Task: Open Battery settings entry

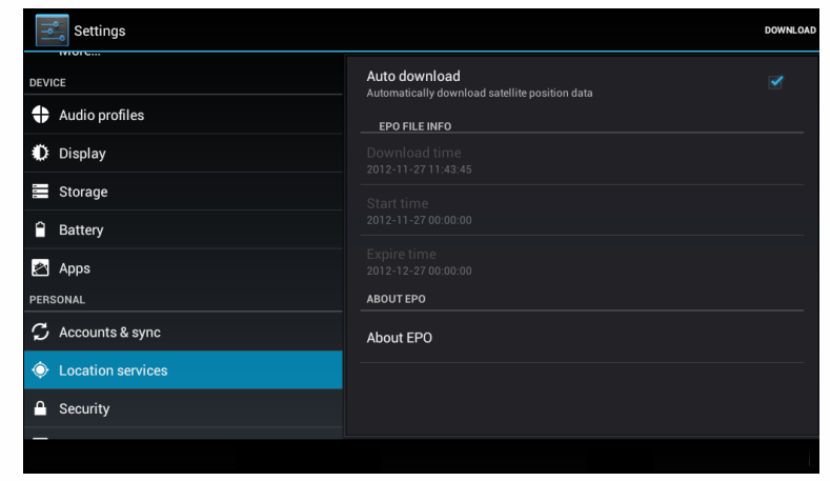Action: click(x=183, y=230)
